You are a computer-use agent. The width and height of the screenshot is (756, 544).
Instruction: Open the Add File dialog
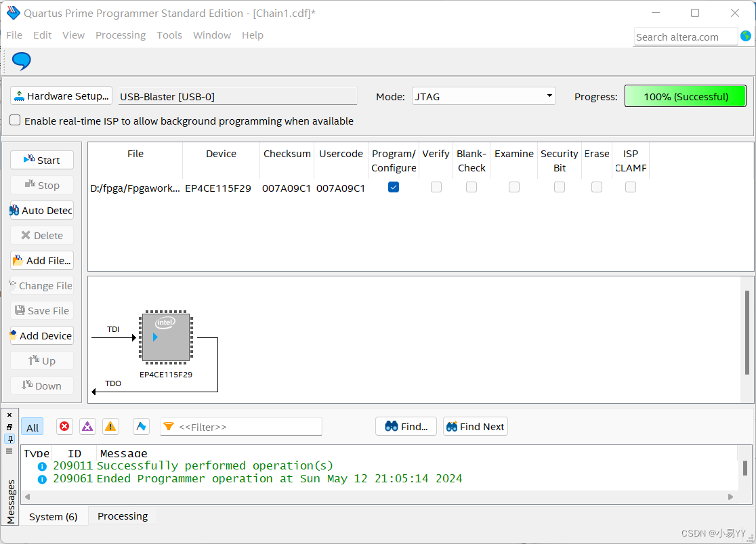tap(42, 260)
